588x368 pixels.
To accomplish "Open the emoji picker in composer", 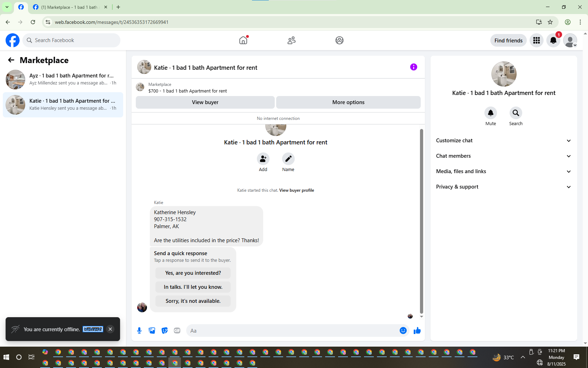I will click(x=403, y=330).
